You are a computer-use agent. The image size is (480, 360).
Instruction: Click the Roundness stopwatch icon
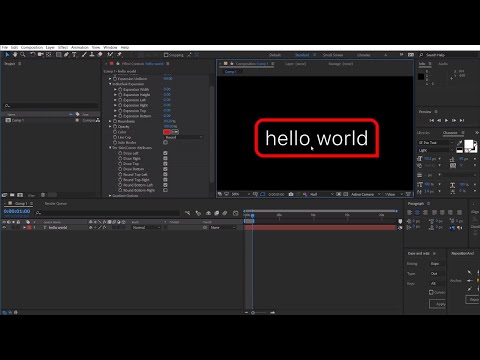click(115, 121)
